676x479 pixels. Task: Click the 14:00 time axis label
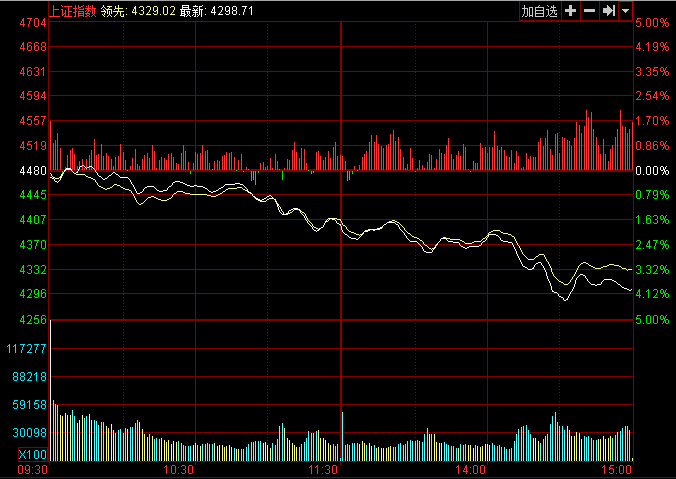click(470, 469)
